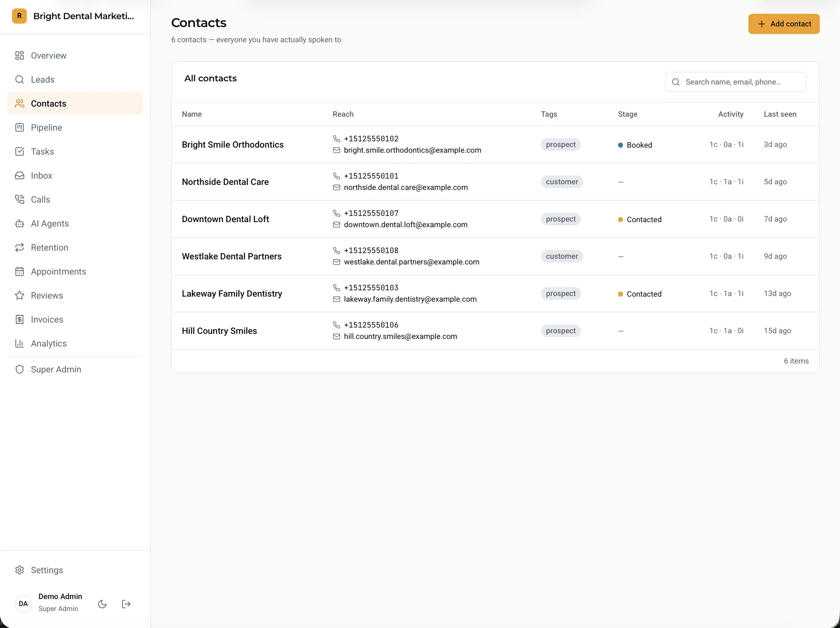Toggle dark mode moon icon
Screen dimensions: 840x628
coord(102,604)
